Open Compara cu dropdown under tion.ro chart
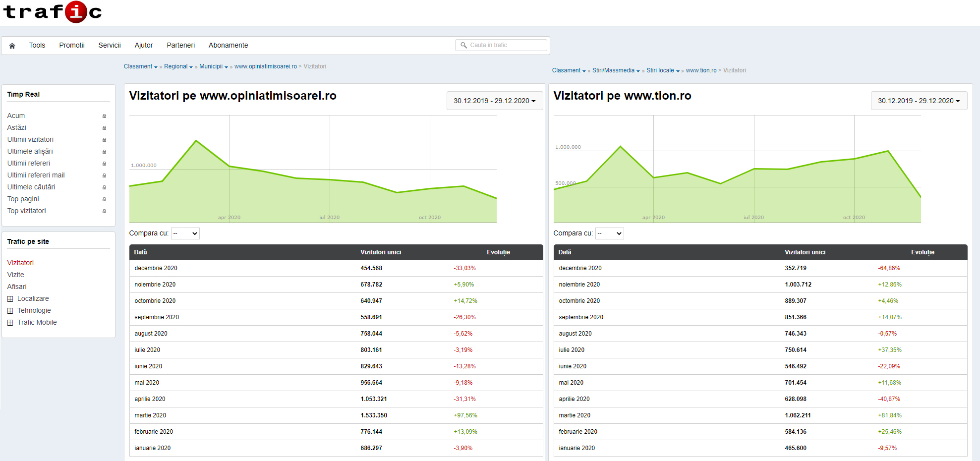Image resolution: width=980 pixels, height=461 pixels. (x=610, y=233)
